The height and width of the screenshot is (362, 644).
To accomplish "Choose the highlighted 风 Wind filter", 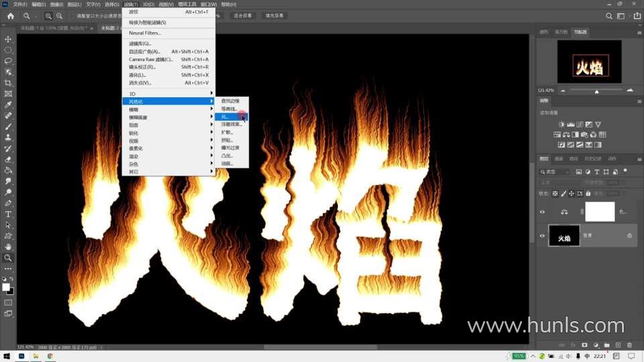I will [x=231, y=117].
